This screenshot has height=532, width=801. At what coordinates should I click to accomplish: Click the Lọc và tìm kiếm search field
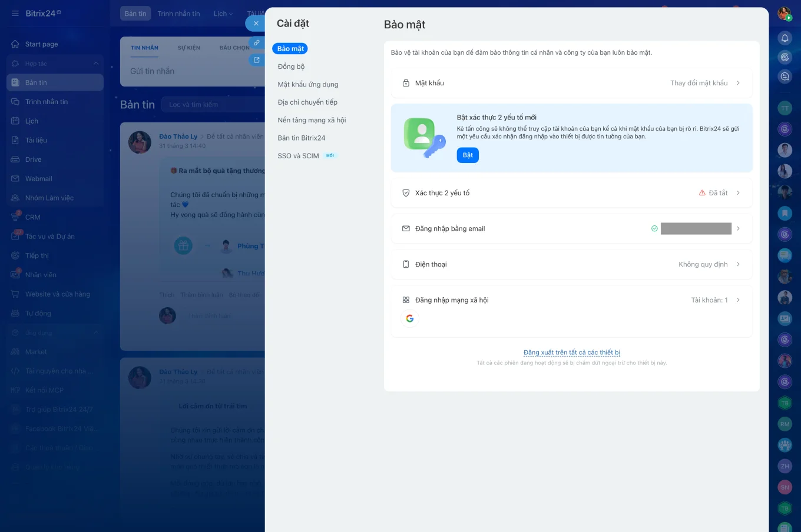point(213,105)
